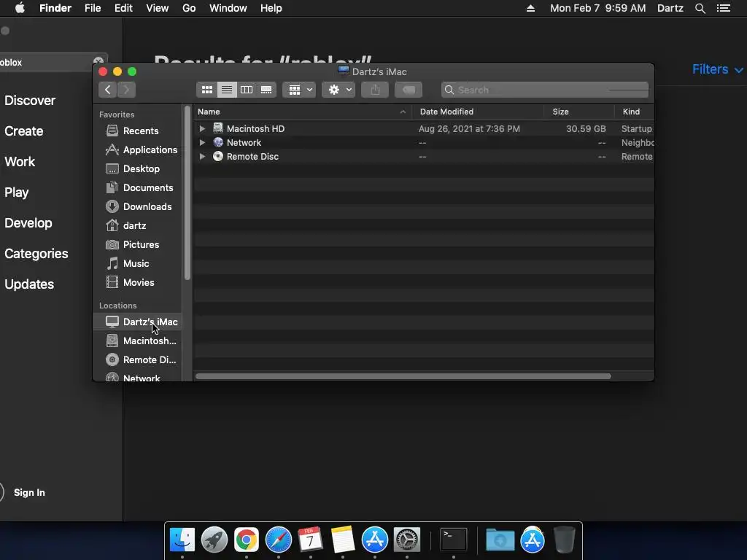Open Documents in Finder sidebar
This screenshot has width=747, height=560.
(x=137, y=187)
